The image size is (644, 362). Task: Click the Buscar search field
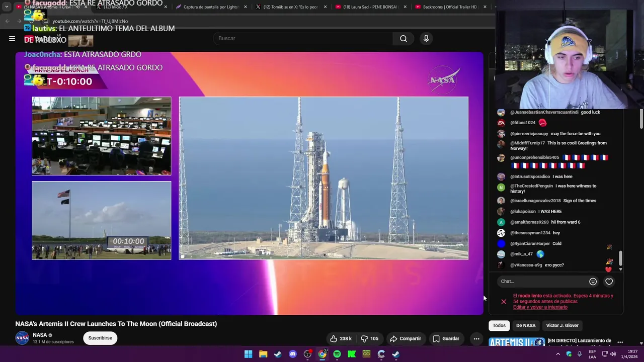tap(303, 38)
